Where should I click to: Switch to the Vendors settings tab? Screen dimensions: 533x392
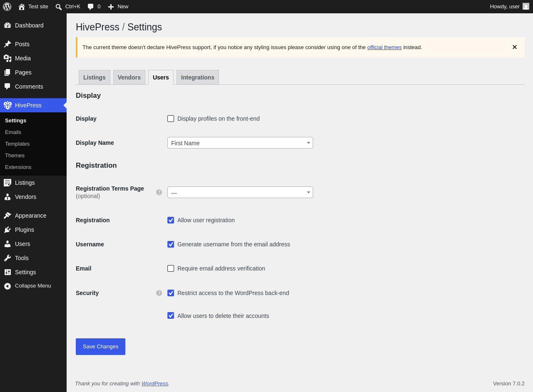pos(129,77)
